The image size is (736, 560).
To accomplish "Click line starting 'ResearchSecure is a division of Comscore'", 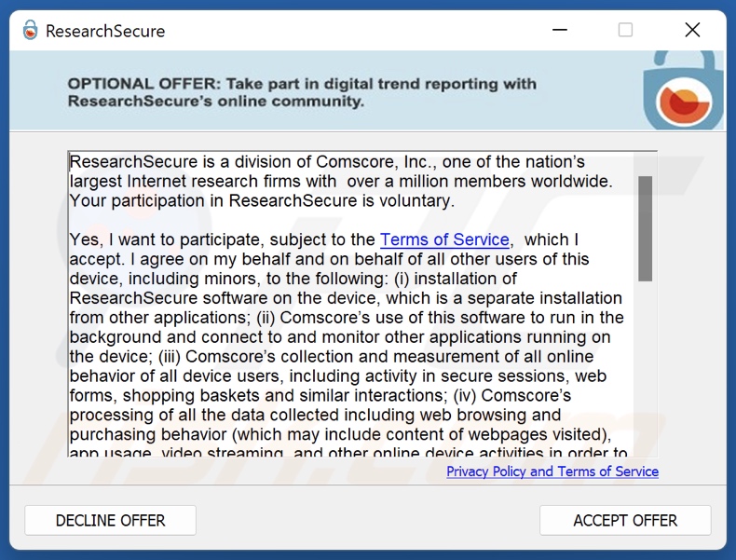I will [327, 162].
